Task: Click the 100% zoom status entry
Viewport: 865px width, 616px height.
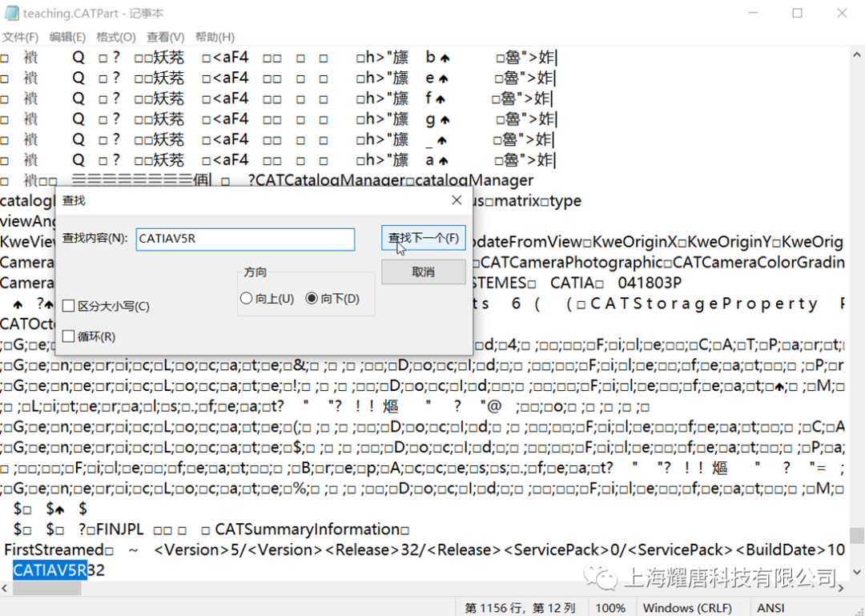Action: [x=610, y=608]
